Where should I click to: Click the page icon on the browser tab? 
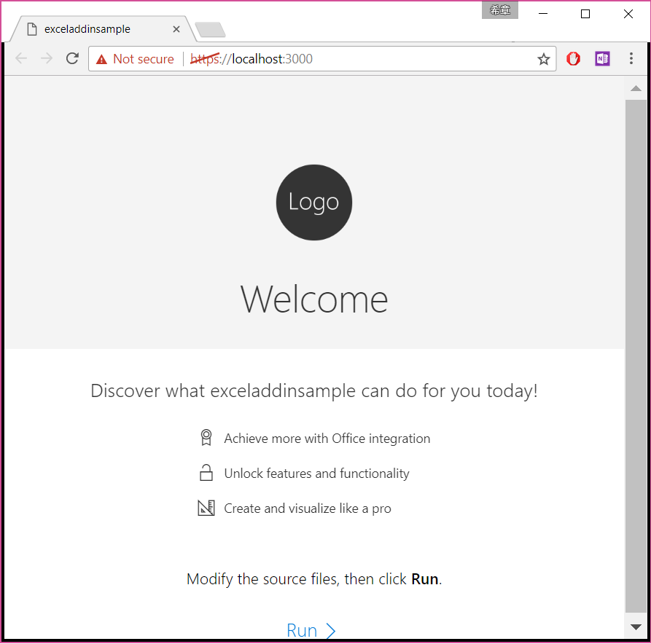31,28
